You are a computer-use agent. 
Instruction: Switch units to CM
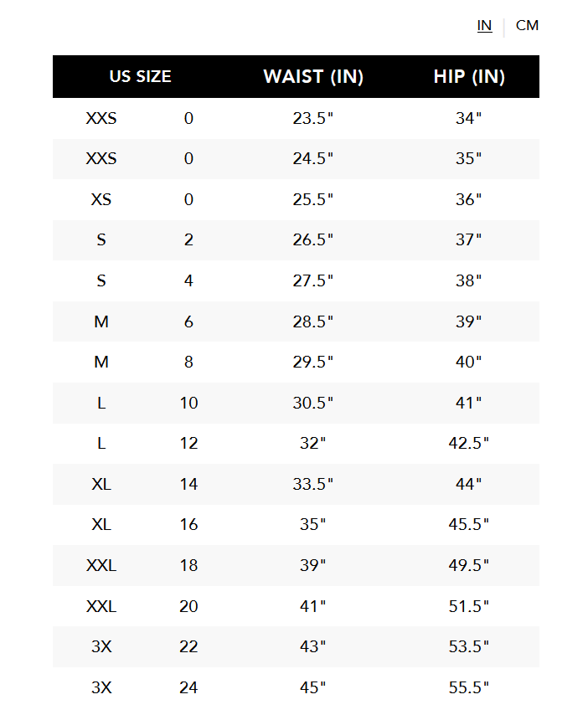[527, 25]
